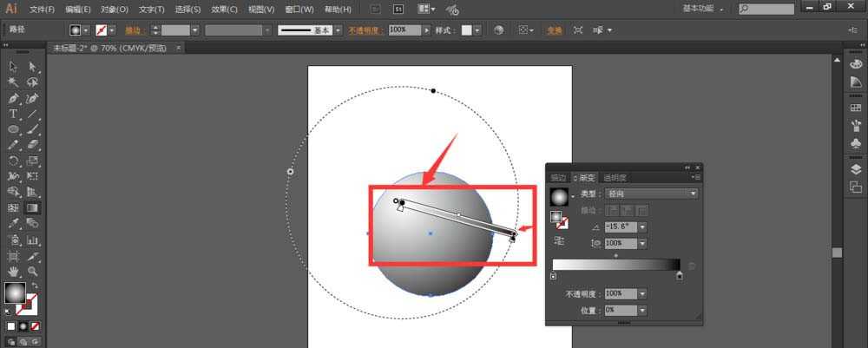
Task: Click the Reverse Gradient icon
Action: [557, 240]
